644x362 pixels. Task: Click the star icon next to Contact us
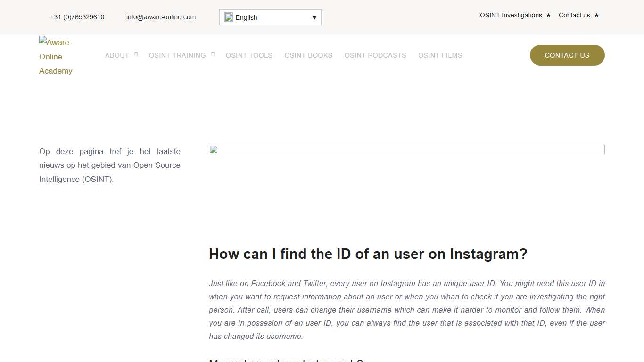pyautogui.click(x=597, y=15)
